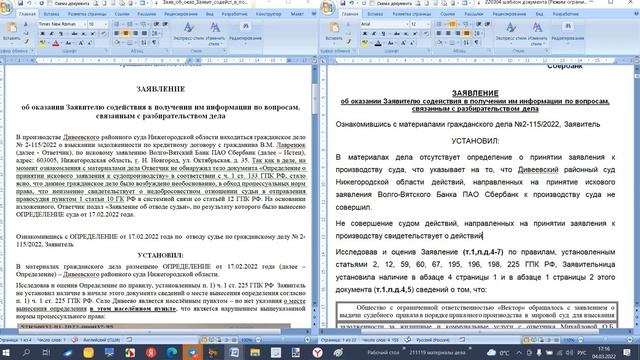Image resolution: width=640 pixels, height=360 pixels.
Task: Toggle Italic in the left Word window
Action: [51, 33]
